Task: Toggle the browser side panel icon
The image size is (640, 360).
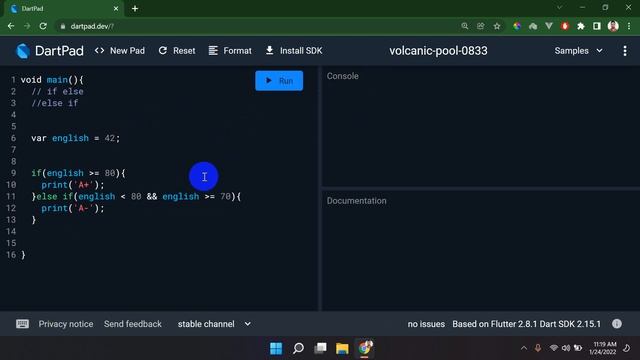Action: (597, 26)
